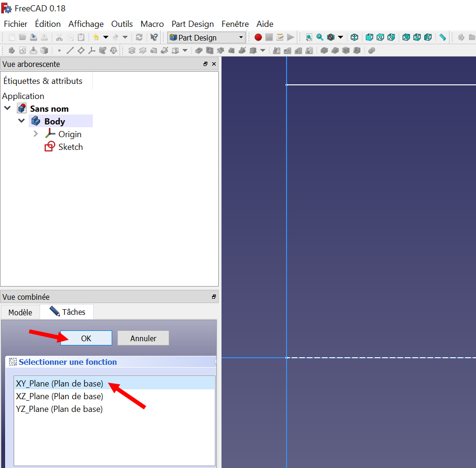Switch to the Modèle tab
Viewport: 476px width, 468px height.
click(20, 312)
